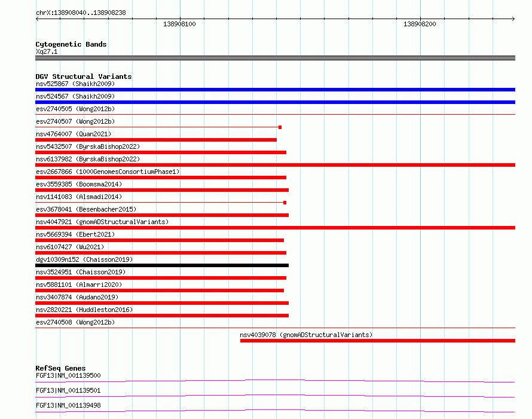Click the chrX:138908040..138908238 coordinate label

click(x=81, y=13)
